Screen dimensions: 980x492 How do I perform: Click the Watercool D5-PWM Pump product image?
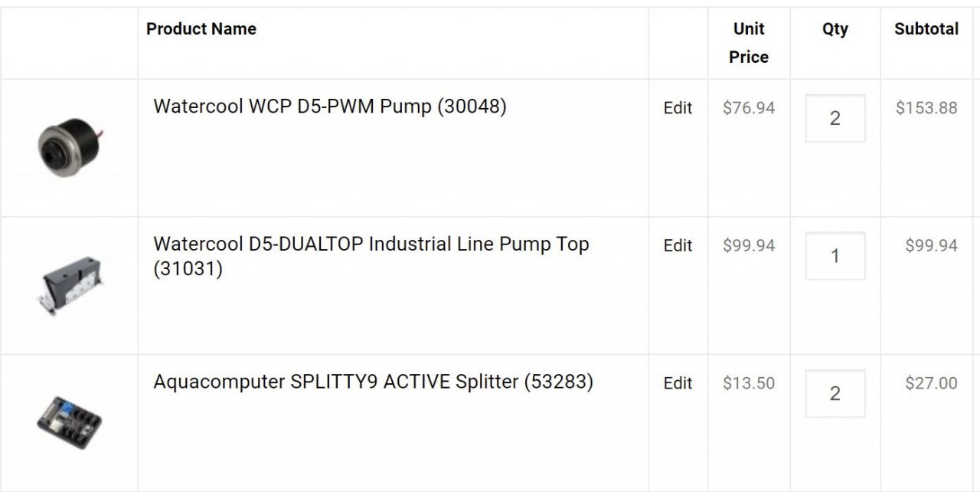click(70, 147)
